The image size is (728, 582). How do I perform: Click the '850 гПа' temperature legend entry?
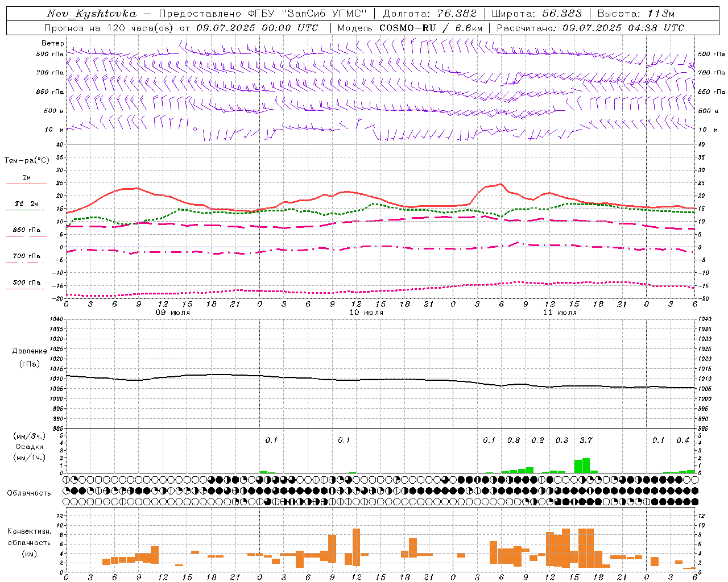point(27,230)
